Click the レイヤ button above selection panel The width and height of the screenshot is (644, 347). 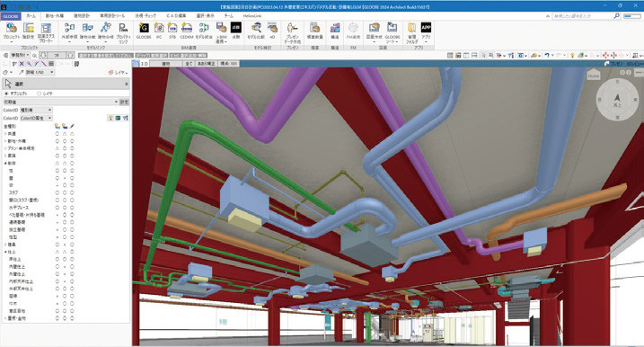[119, 72]
